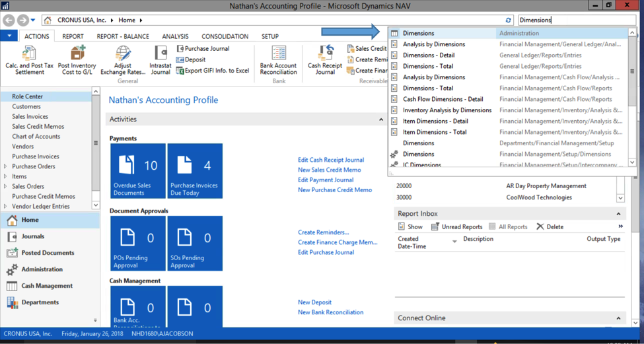
Task: Open Dimensions - Total General Ledger report
Action: pos(508,66)
